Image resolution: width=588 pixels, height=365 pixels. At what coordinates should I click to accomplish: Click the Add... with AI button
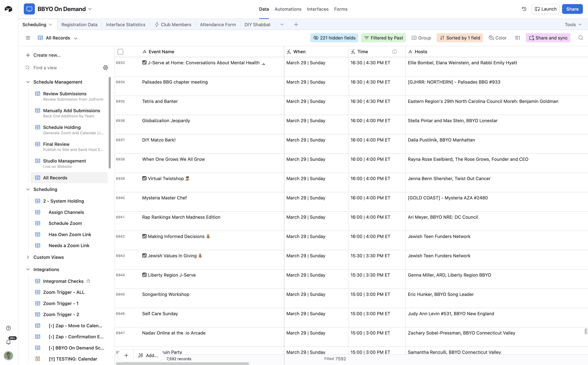click(x=148, y=355)
